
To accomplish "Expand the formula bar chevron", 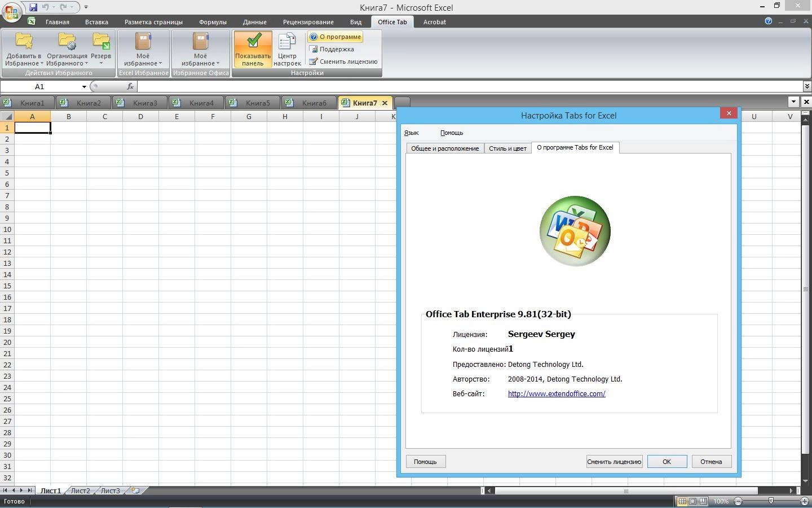I will pyautogui.click(x=807, y=86).
